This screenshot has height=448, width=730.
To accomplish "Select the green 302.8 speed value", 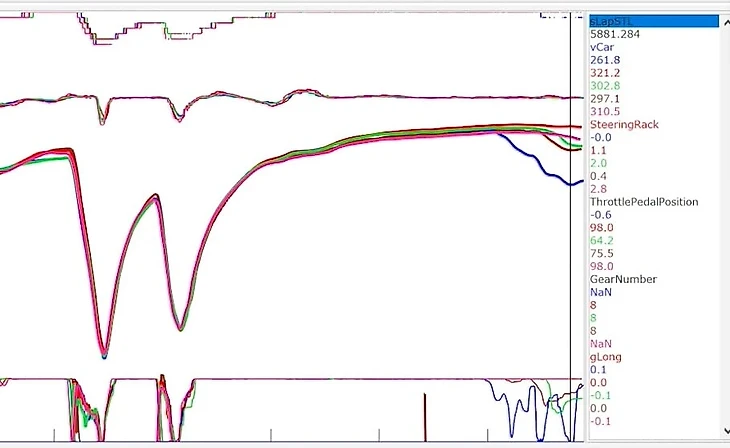I will click(605, 86).
